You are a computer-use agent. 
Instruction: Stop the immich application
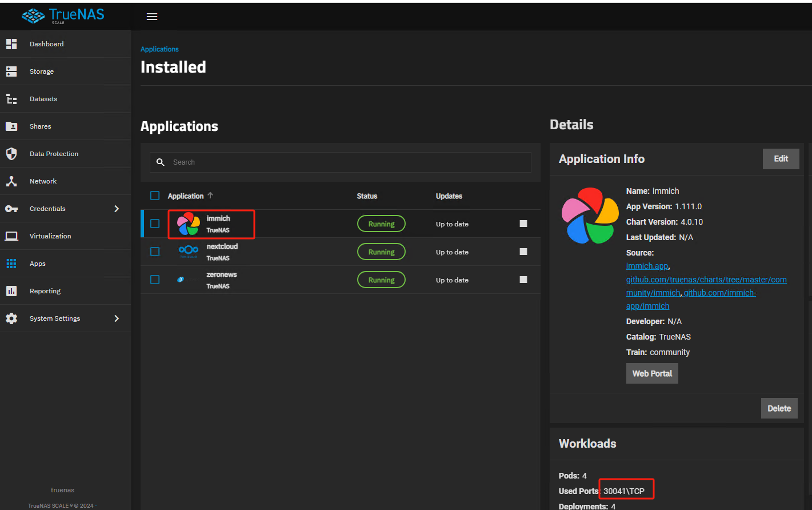click(x=523, y=224)
